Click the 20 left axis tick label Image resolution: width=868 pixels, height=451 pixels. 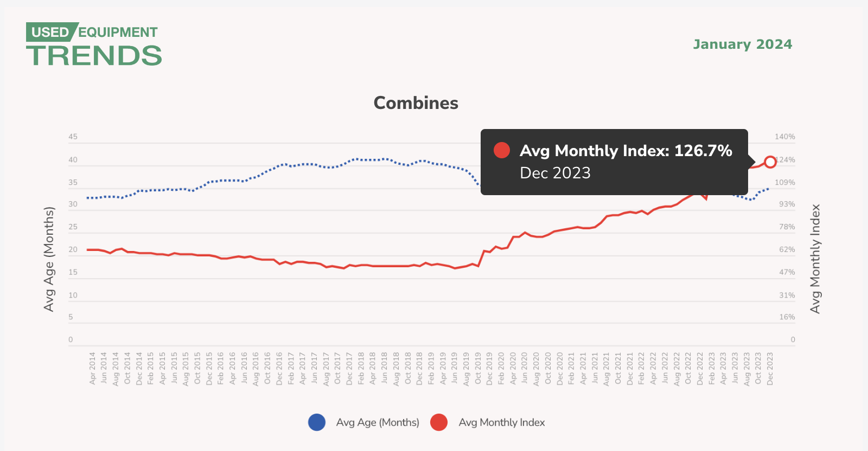click(73, 250)
